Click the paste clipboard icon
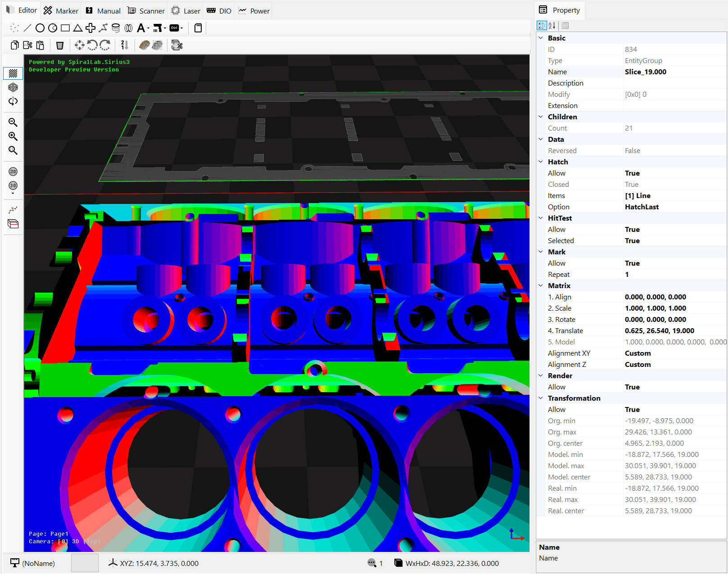 tap(41, 45)
